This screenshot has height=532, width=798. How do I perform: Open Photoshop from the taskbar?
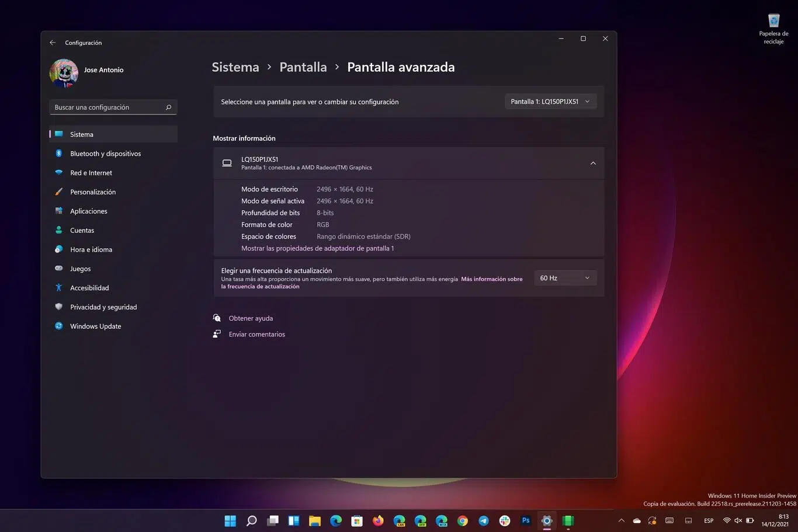click(526, 520)
